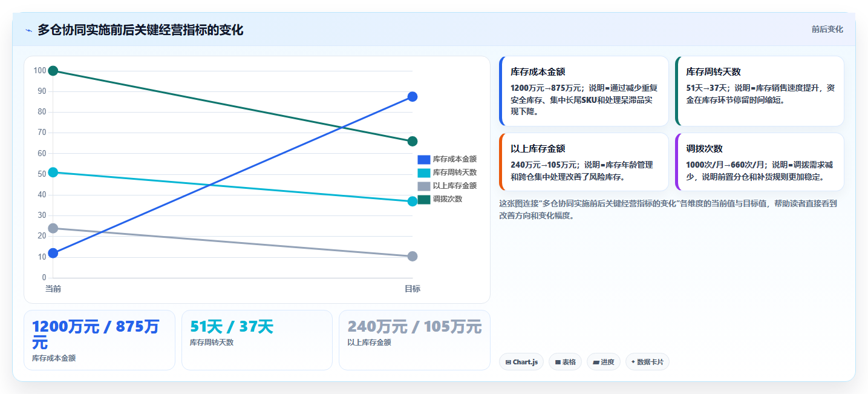Click the 库存成本金额 legend label text

tap(455, 159)
